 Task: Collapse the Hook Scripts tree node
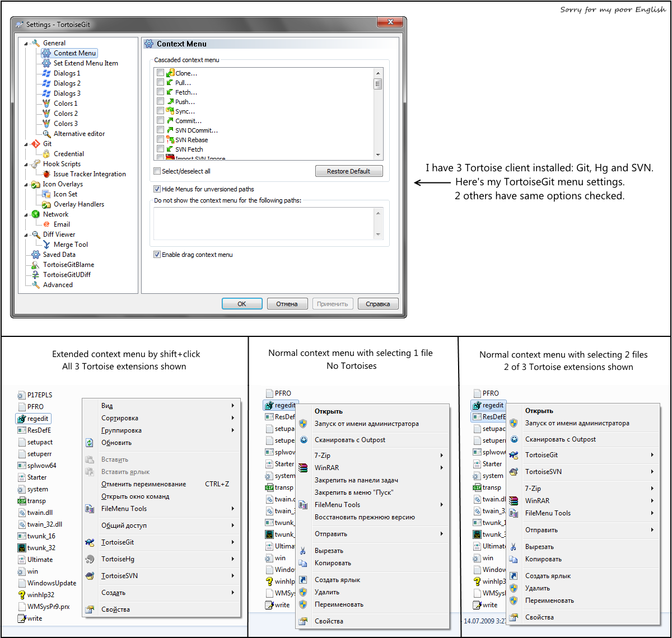pos(26,164)
